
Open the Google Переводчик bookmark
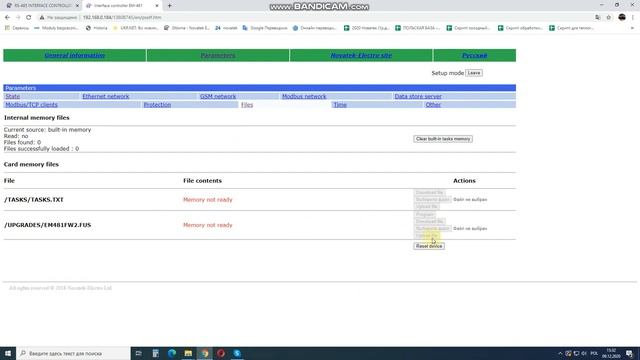click(264, 28)
